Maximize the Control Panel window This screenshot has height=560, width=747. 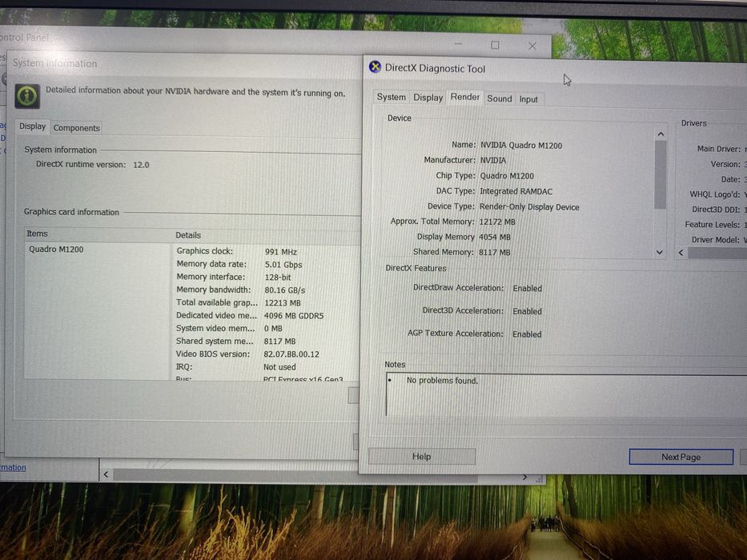495,46
